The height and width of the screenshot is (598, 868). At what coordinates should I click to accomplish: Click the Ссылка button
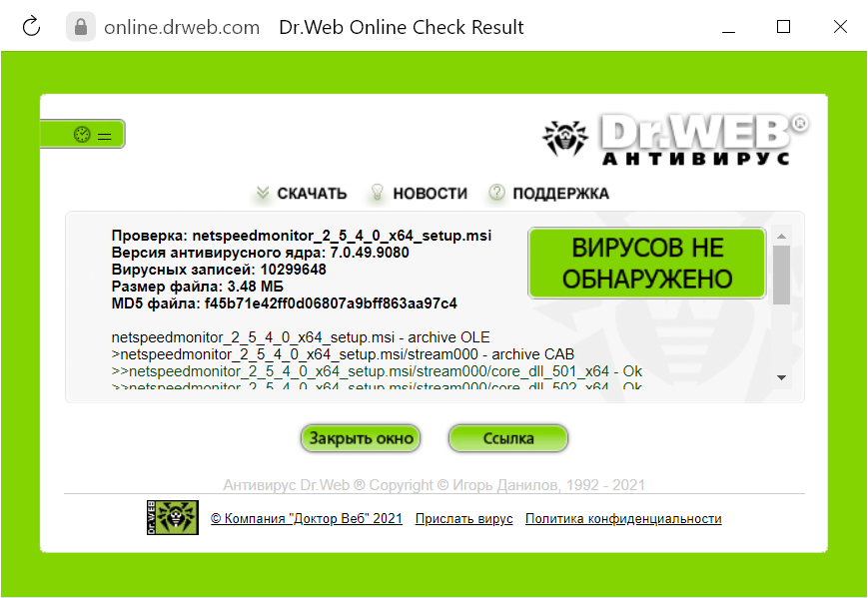[x=508, y=438]
